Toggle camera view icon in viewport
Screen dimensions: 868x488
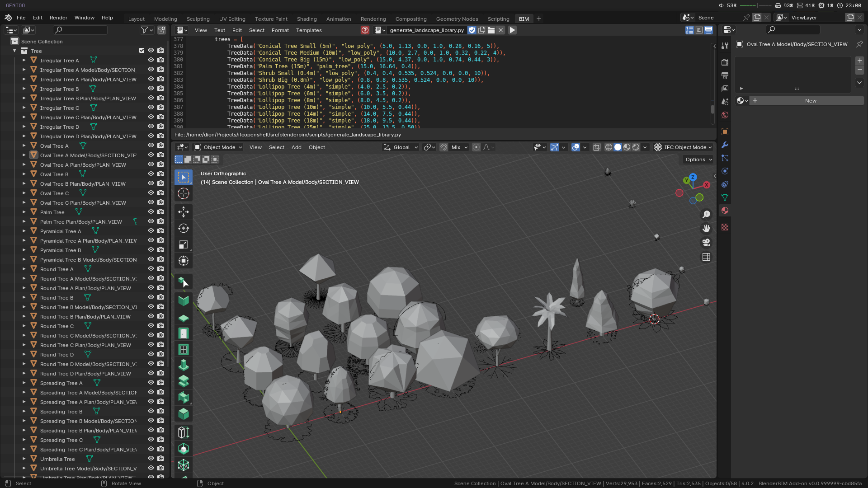706,243
